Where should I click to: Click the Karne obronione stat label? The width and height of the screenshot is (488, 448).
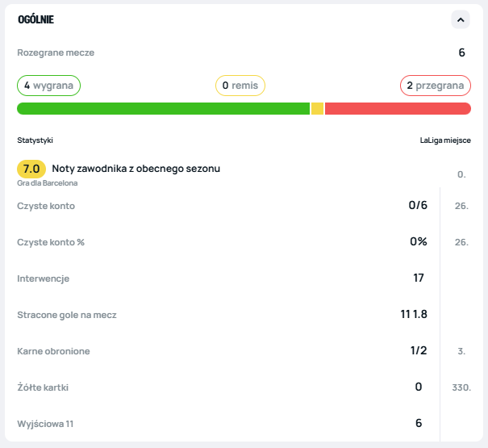click(x=53, y=351)
